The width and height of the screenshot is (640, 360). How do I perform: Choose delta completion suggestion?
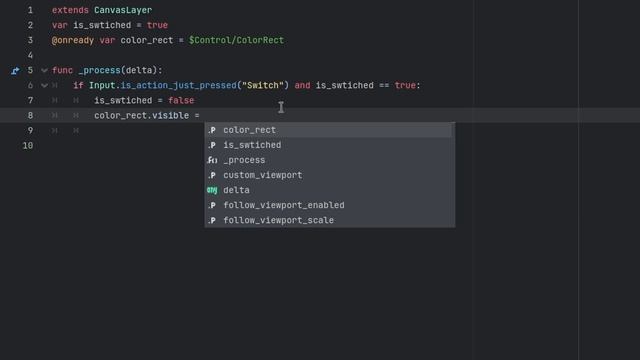[x=329, y=190]
